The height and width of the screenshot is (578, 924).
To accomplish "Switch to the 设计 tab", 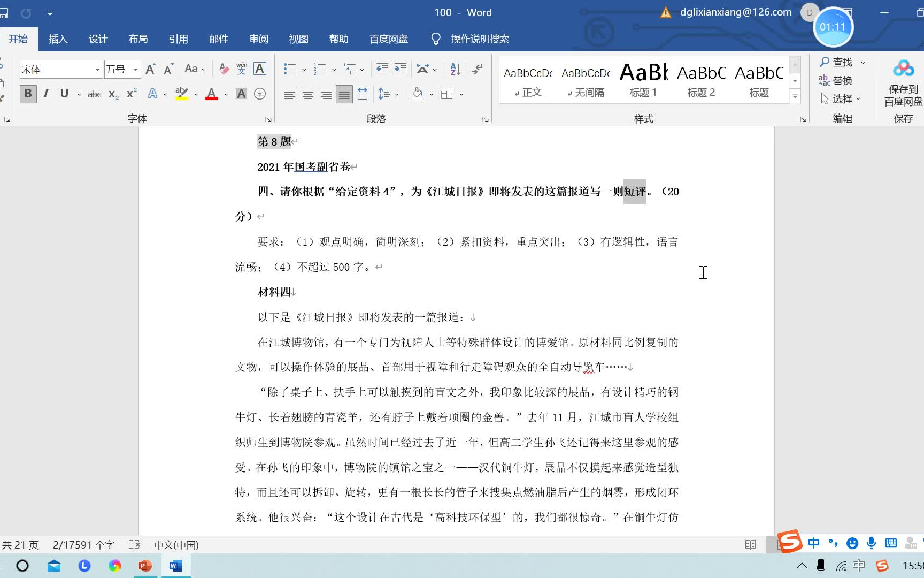I will click(x=98, y=39).
